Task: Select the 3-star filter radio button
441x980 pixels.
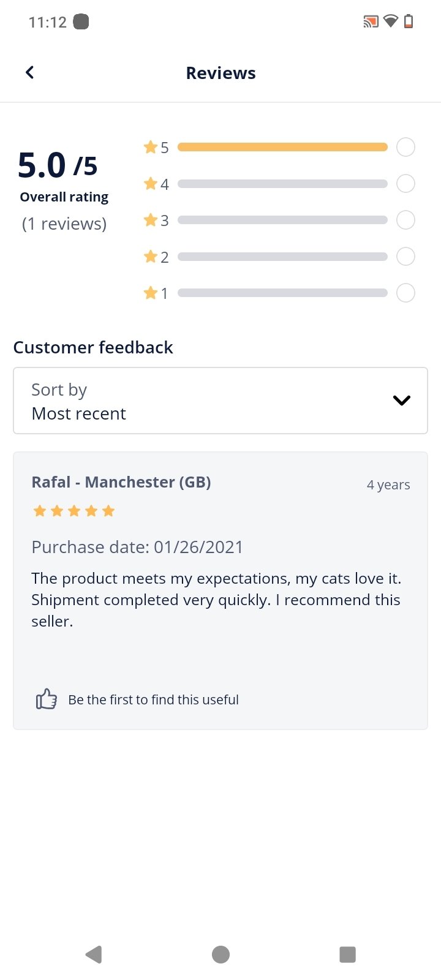Action: click(405, 220)
